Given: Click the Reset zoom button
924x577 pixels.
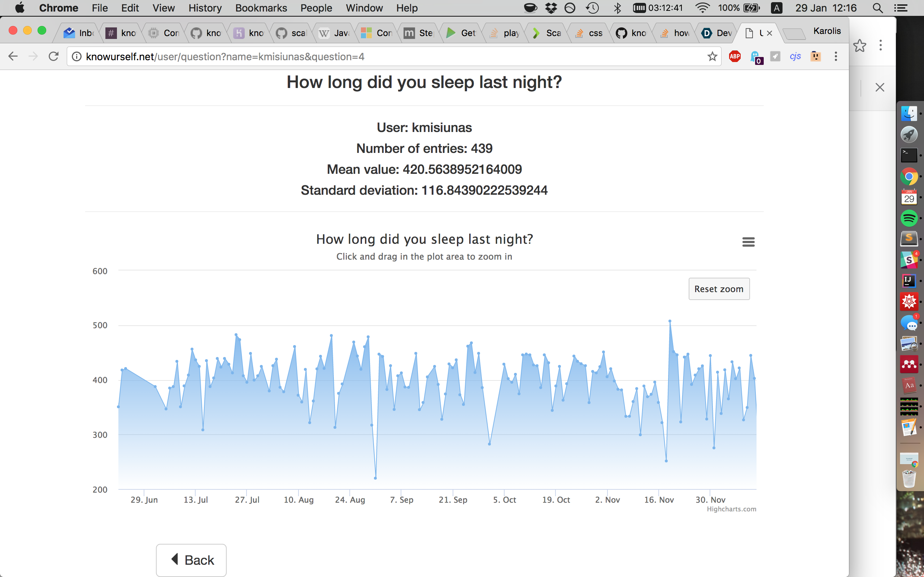Looking at the screenshot, I should tap(719, 289).
